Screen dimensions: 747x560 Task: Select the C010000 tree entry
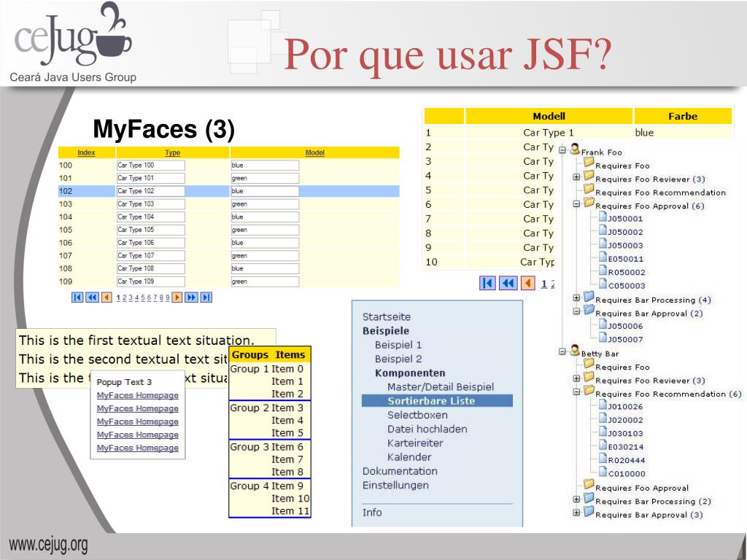coord(627,474)
